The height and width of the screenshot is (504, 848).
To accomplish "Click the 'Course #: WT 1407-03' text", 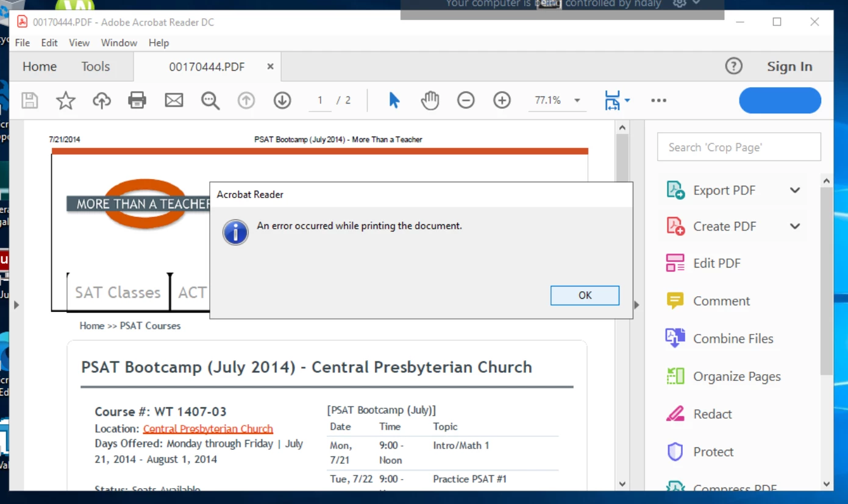I will click(x=160, y=411).
